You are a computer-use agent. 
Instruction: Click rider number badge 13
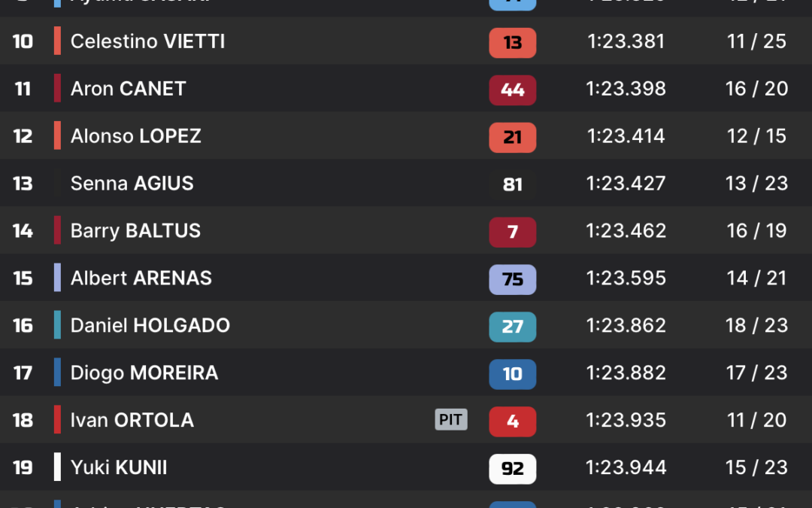[512, 42]
